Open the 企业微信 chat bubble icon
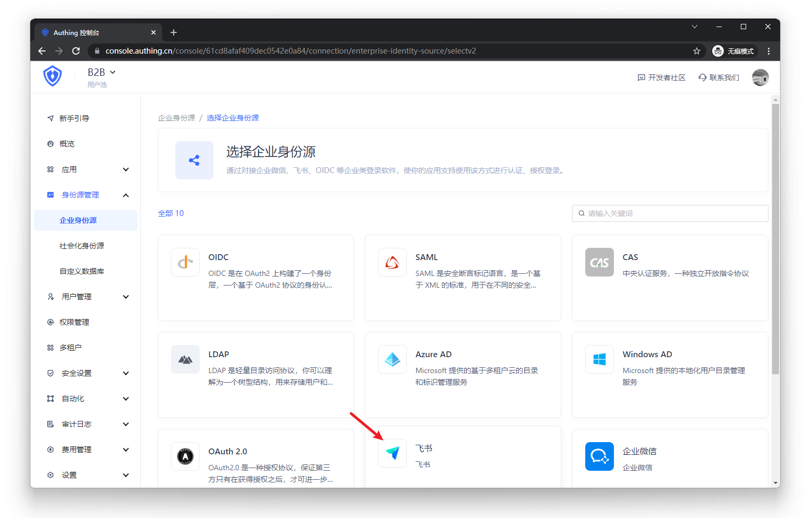The width and height of the screenshot is (812, 518). point(599,456)
